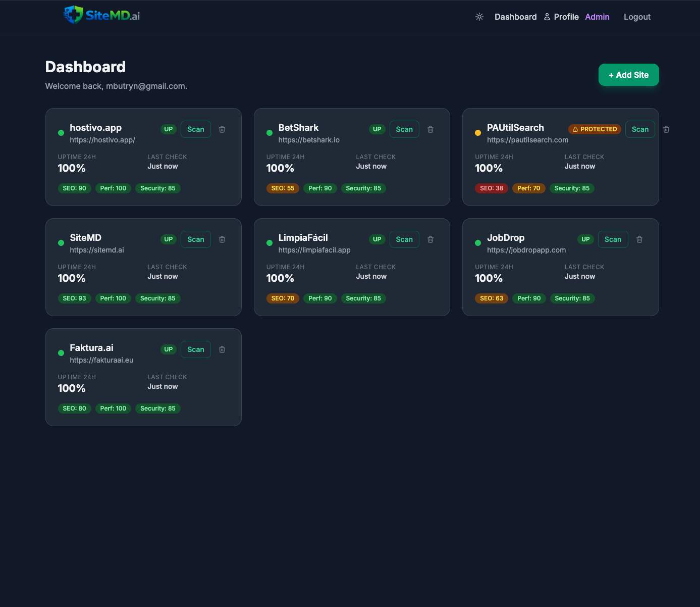
Task: Open the Admin section link
Action: 597,17
